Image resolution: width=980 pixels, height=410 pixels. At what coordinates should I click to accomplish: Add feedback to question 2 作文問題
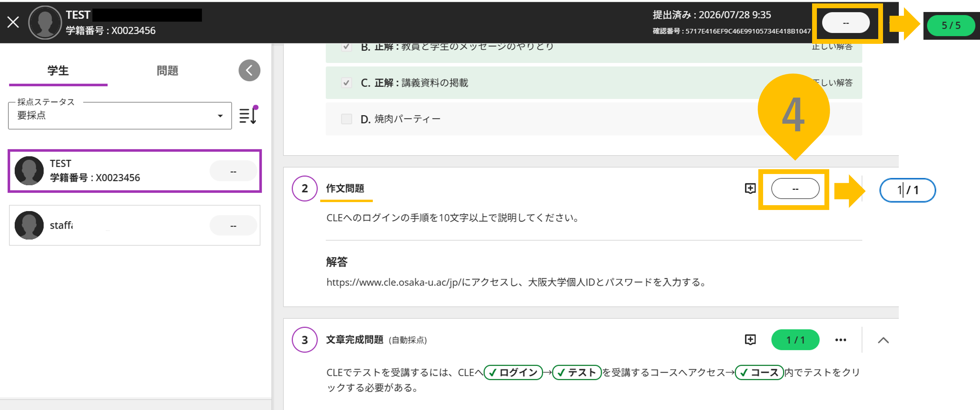pos(750,188)
